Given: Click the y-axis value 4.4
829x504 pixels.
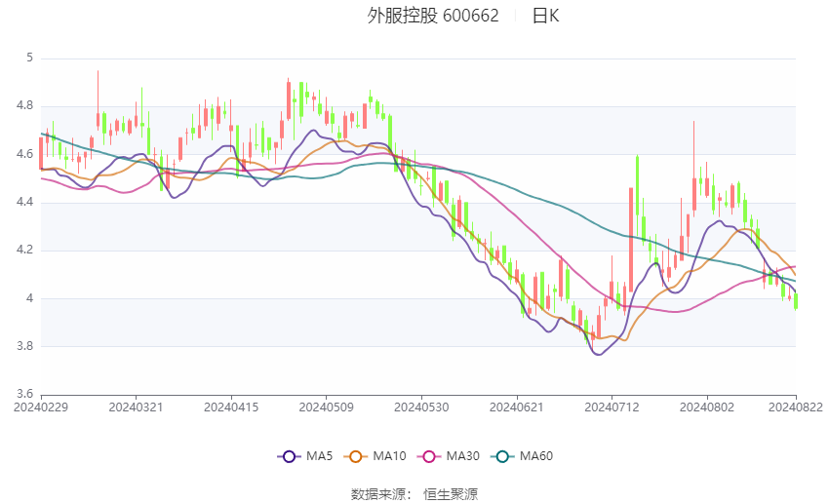Looking at the screenshot, I should [x=24, y=203].
